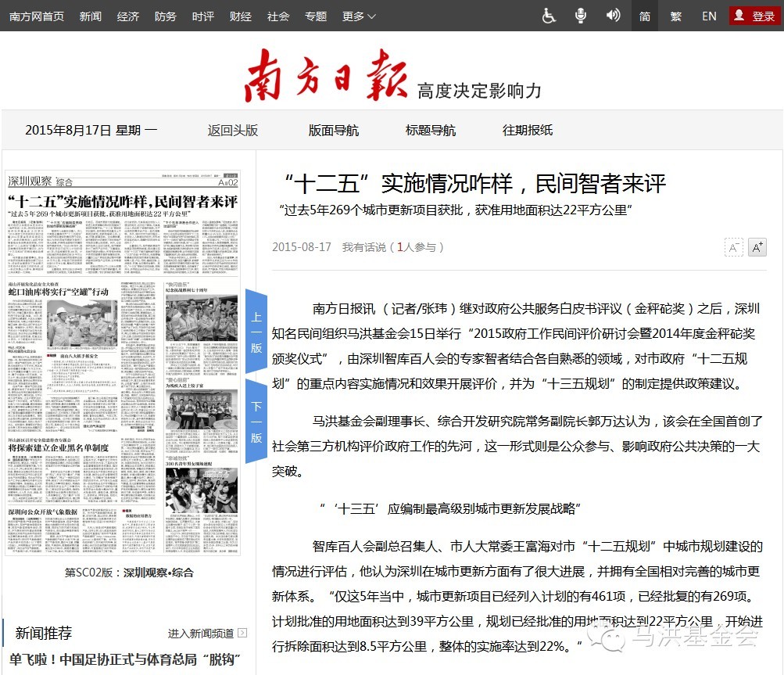This screenshot has width=784, height=675.
Task: Click the 新闻推荐 section heading
Action: [x=44, y=633]
